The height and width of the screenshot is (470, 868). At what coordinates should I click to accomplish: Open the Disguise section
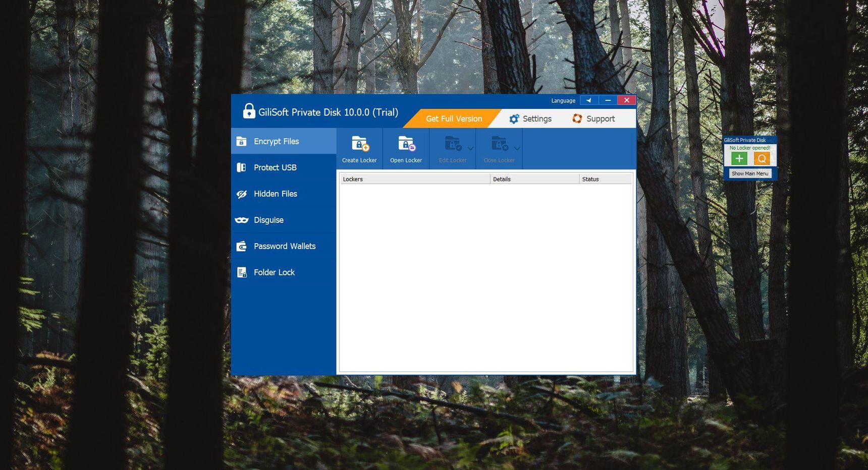tap(284, 220)
